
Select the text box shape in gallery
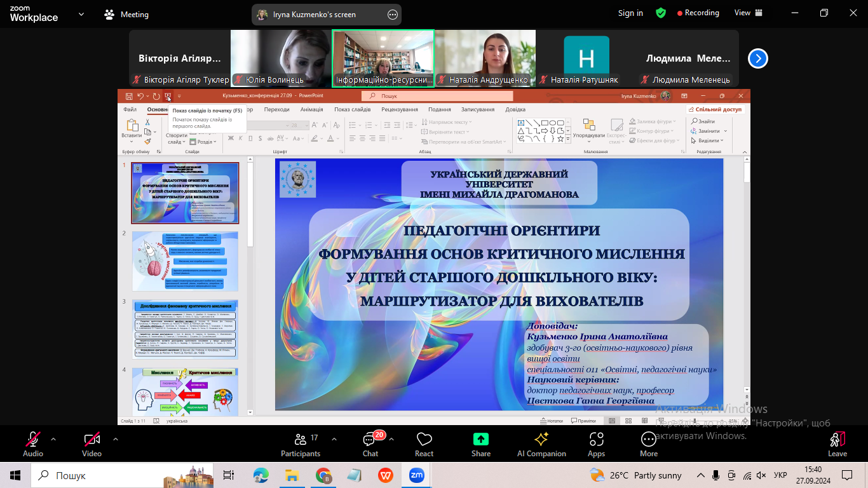coord(521,123)
